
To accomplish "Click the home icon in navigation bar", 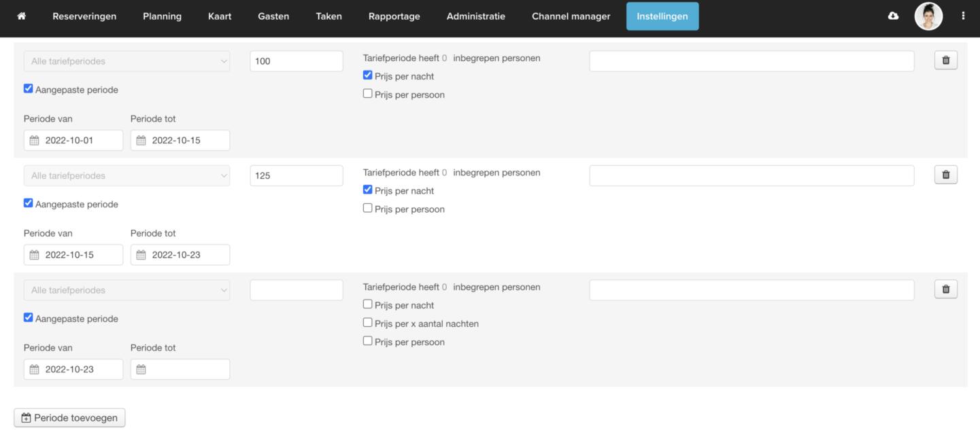I will pyautogui.click(x=22, y=16).
